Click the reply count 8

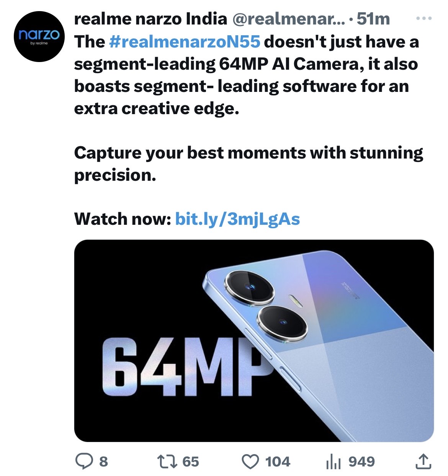pyautogui.click(x=103, y=461)
